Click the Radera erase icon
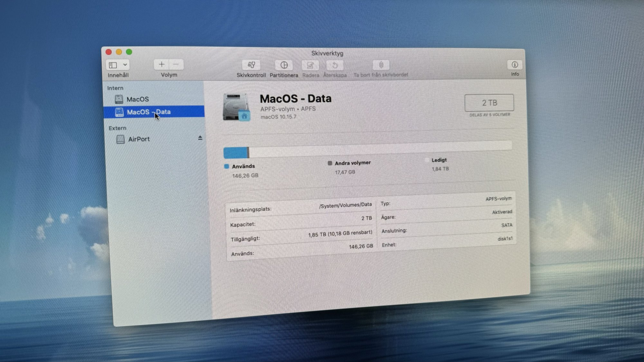This screenshot has height=362, width=644. [x=310, y=66]
